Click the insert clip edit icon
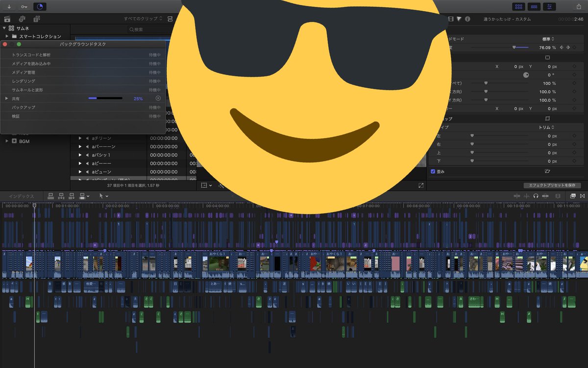This screenshot has height=368, width=588. point(61,196)
